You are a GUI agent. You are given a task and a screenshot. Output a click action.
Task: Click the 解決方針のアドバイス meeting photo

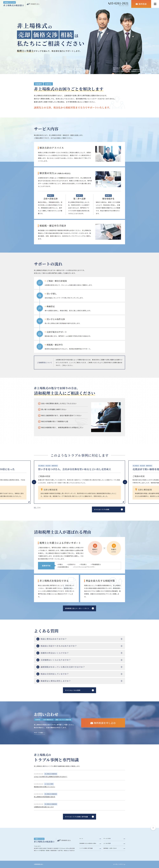coord(108,154)
